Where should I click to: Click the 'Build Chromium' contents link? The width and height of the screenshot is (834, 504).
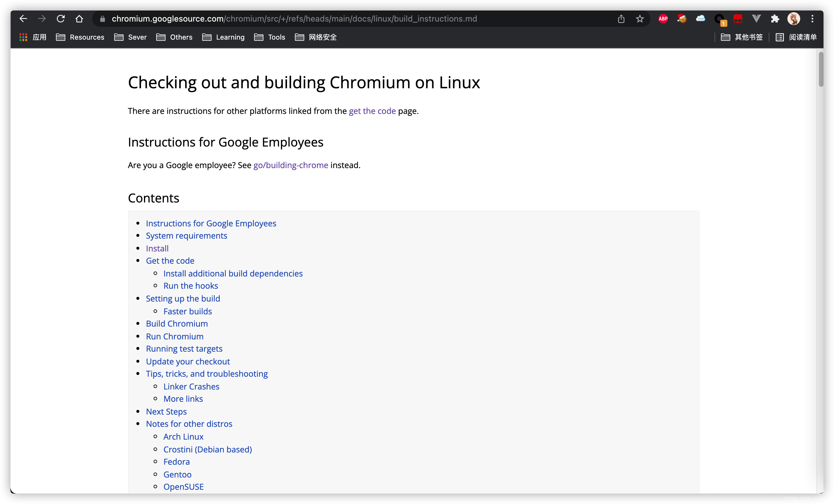[x=177, y=324]
